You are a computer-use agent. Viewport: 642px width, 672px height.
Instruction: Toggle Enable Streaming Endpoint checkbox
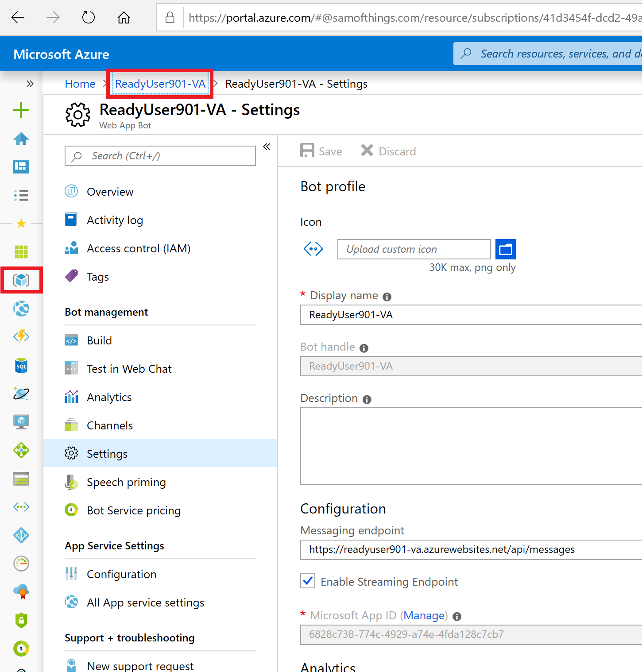click(308, 581)
